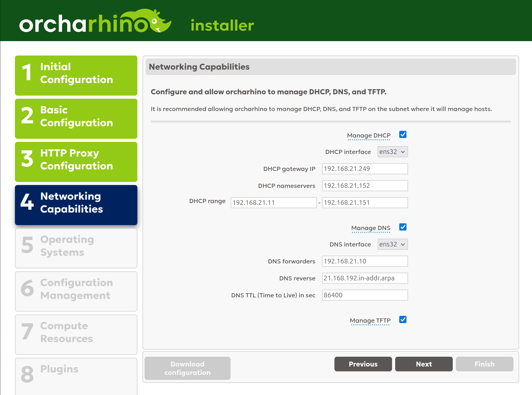Viewport: 532px width, 395px height.
Task: Disable the Manage DNS checkbox
Action: 403,227
